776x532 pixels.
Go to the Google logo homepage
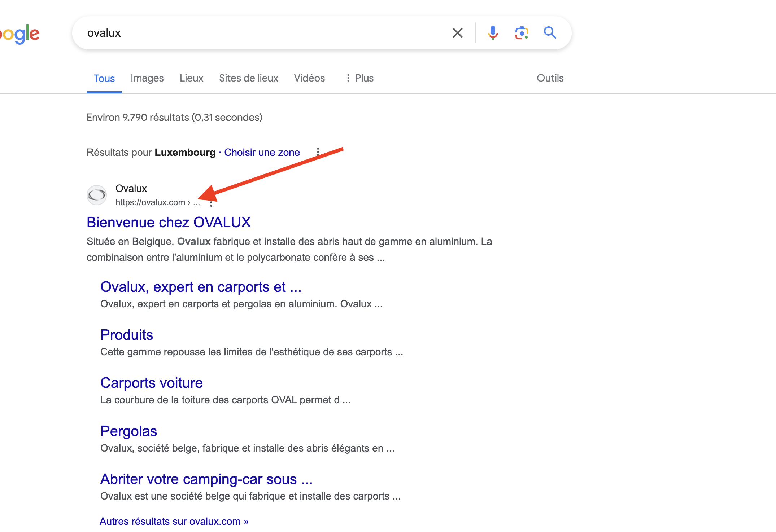click(20, 34)
